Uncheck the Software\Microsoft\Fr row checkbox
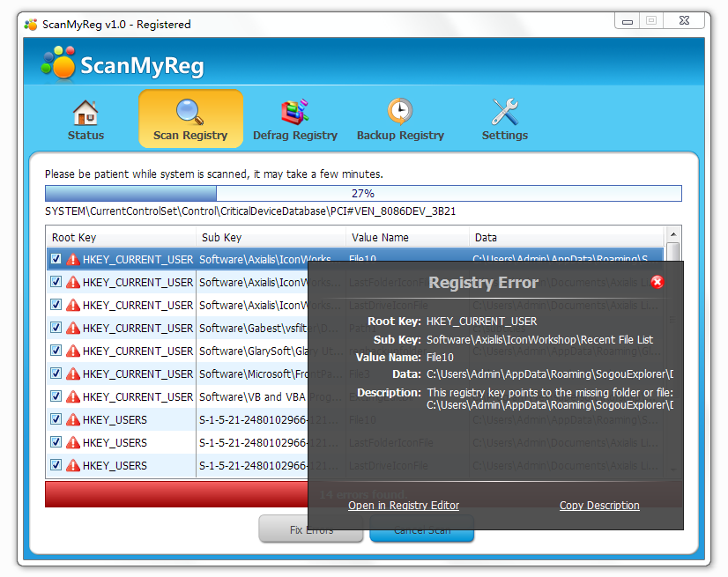 pos(56,374)
